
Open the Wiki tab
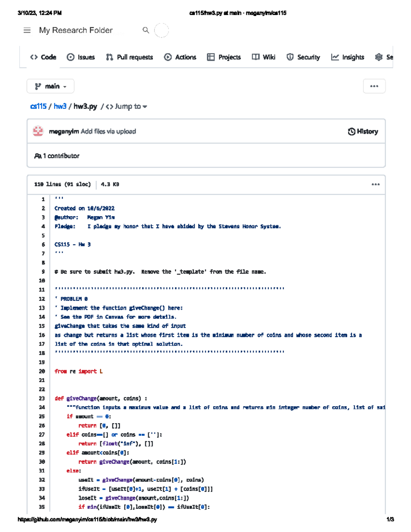pyautogui.click(x=264, y=57)
